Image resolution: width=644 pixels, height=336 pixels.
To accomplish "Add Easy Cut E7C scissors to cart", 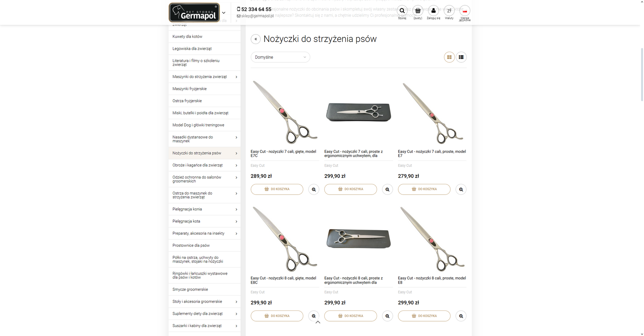I will (x=277, y=189).
